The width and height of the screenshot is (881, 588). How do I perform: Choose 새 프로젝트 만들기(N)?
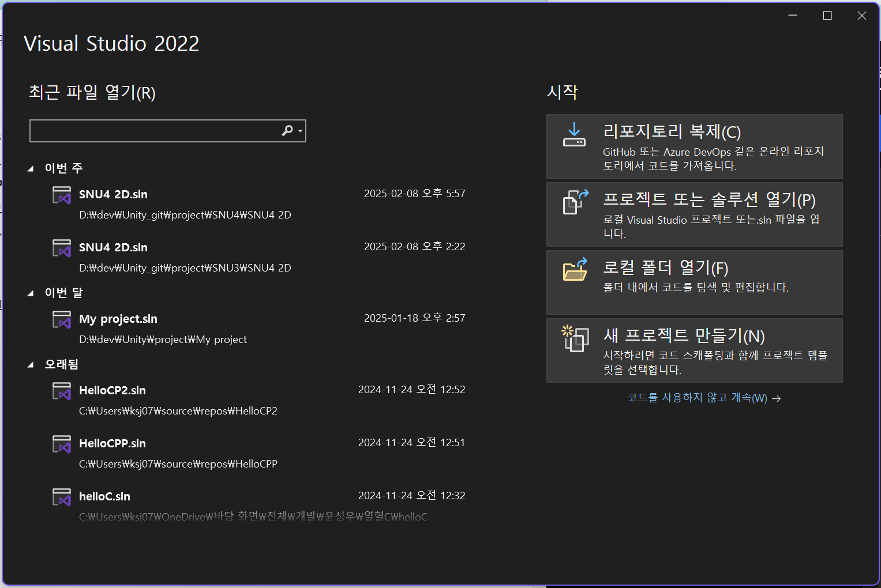(694, 350)
